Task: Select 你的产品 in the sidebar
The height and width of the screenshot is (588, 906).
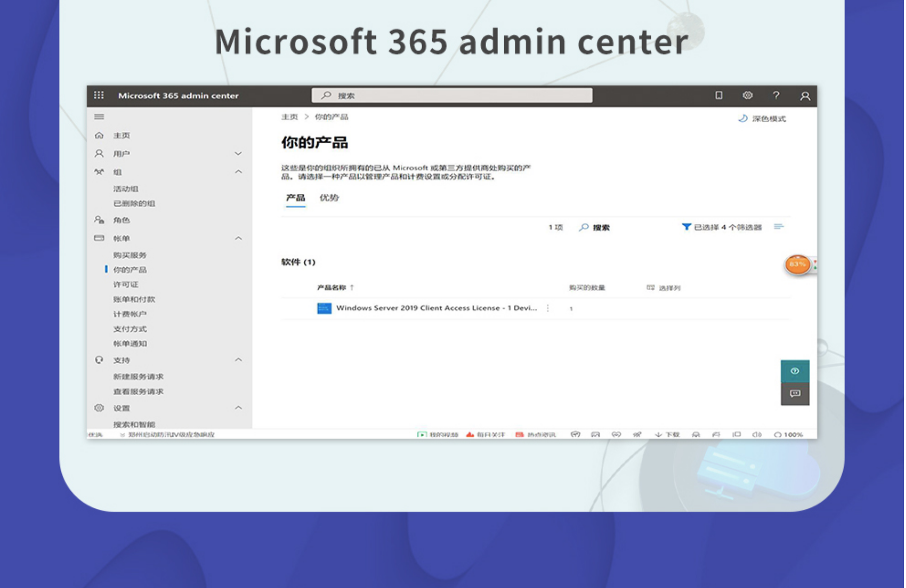Action: [130, 270]
